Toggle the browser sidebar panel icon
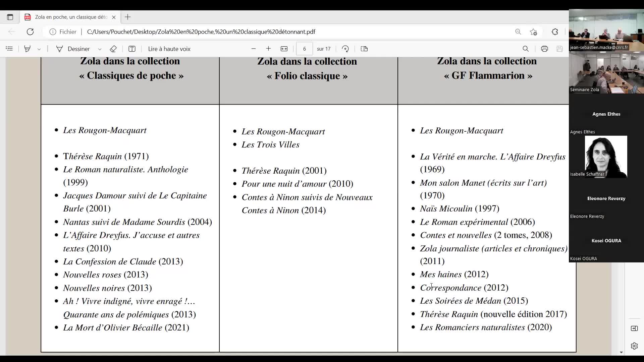 pyautogui.click(x=634, y=328)
